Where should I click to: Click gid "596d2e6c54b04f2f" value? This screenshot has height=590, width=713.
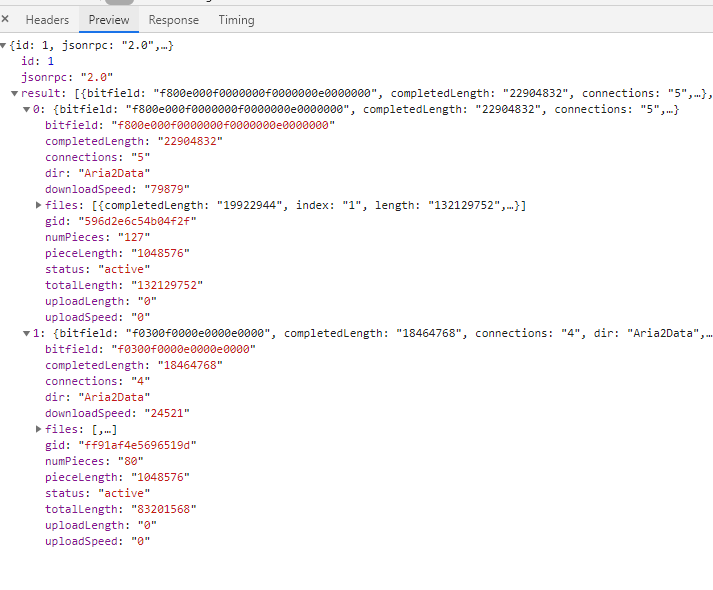(137, 221)
